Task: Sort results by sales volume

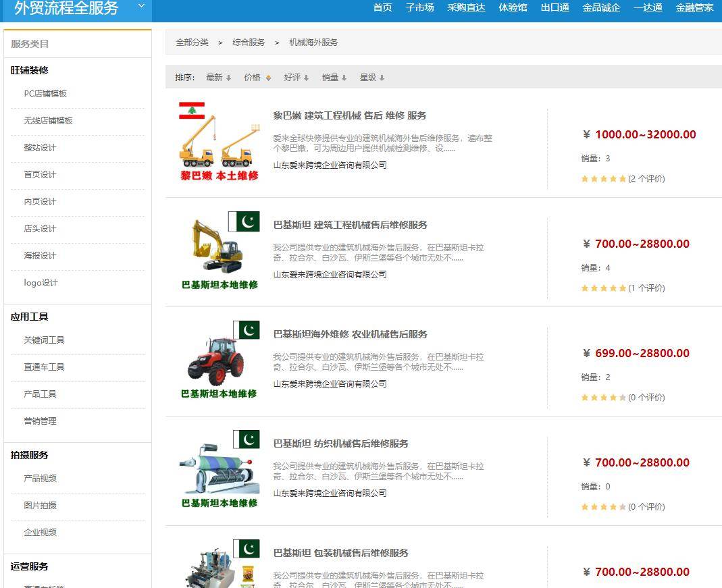Action: coord(334,78)
